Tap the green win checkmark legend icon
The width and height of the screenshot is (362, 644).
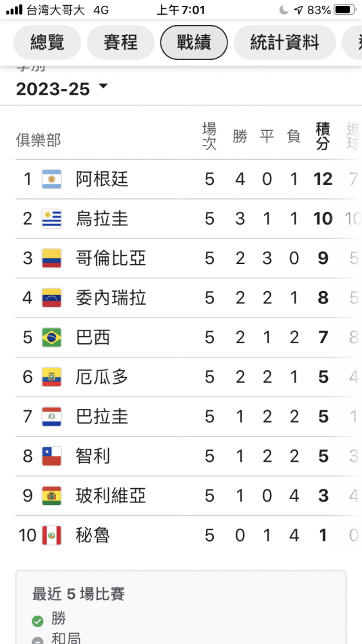click(x=38, y=621)
